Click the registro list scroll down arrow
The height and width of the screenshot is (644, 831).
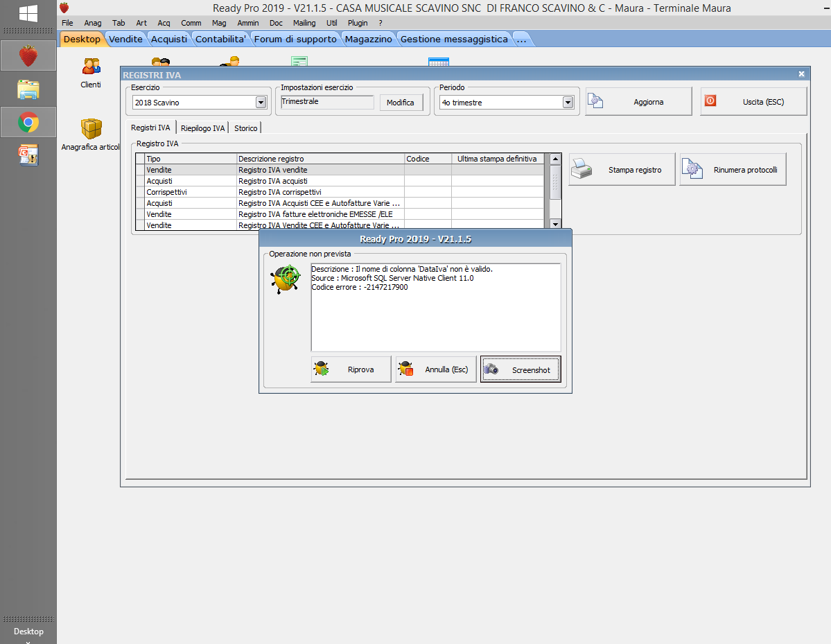coord(555,224)
